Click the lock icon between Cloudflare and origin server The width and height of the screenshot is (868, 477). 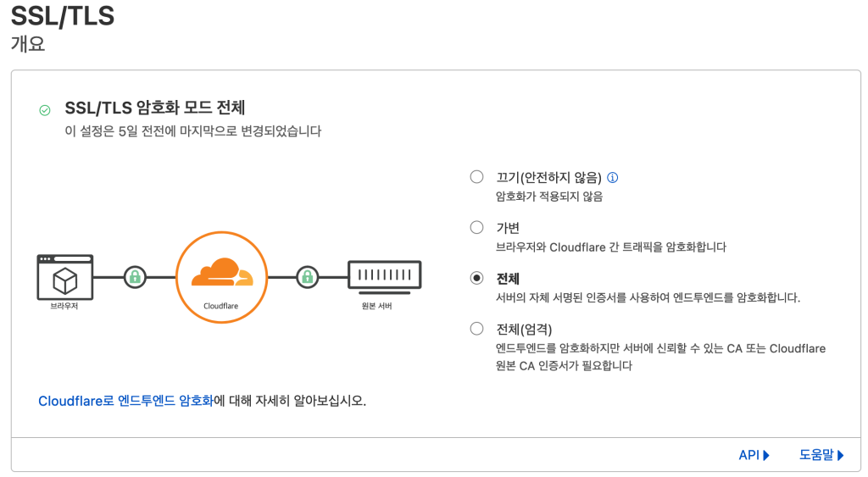tap(307, 277)
